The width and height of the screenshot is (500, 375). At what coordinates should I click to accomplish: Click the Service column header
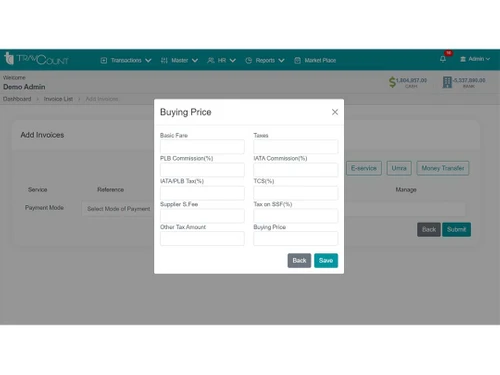[x=38, y=190]
